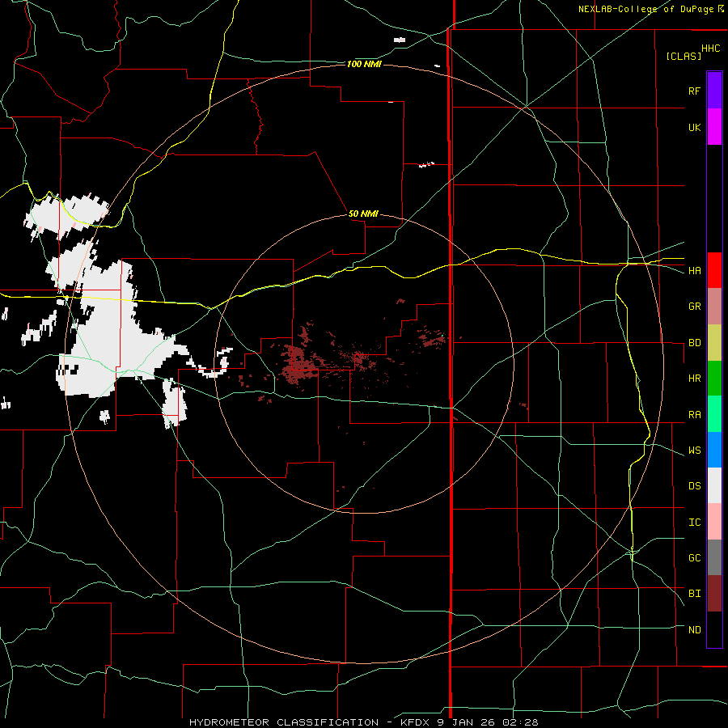Screen dimensions: 728x728
Task: Click the '100 NMI' range ring label
Action: pyautogui.click(x=364, y=64)
